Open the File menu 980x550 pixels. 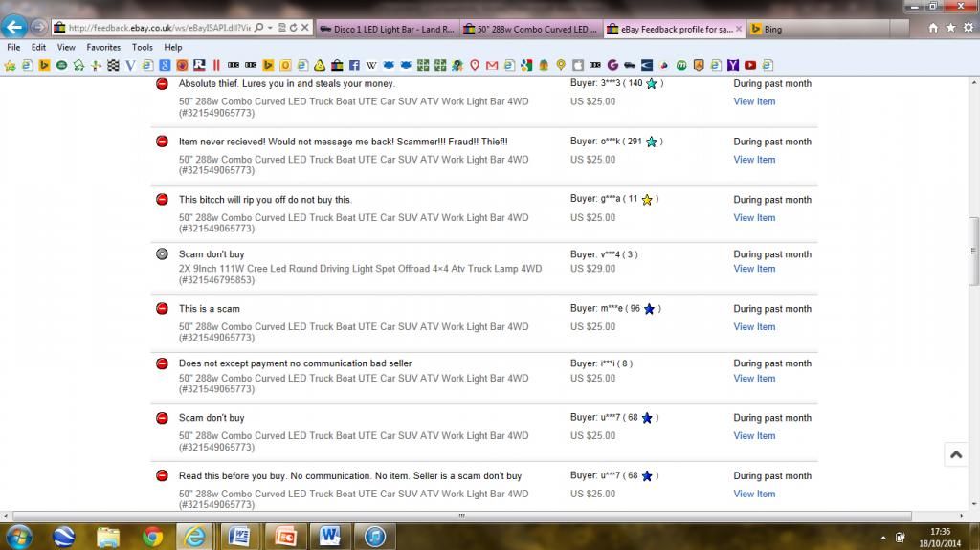13,47
